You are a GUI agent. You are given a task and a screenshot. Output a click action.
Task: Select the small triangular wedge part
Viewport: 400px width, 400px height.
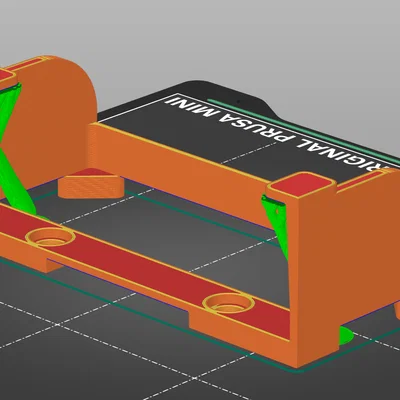(91, 183)
